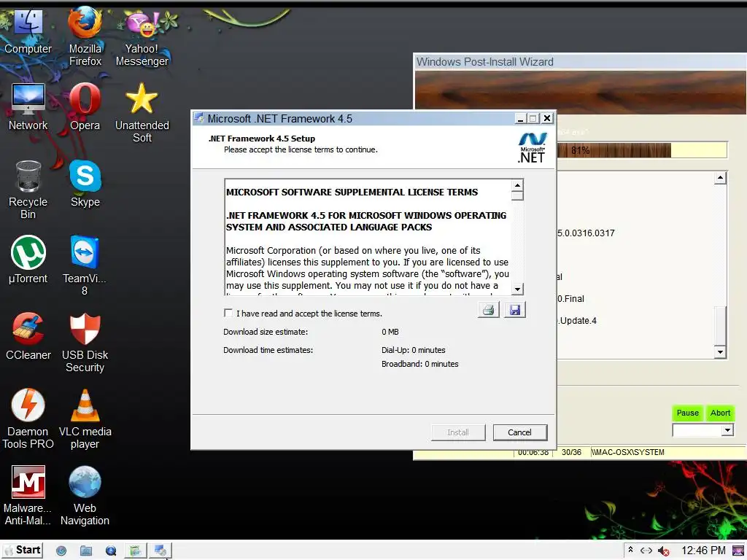Select the µTorrent desktop icon
747x560 pixels.
(28, 260)
